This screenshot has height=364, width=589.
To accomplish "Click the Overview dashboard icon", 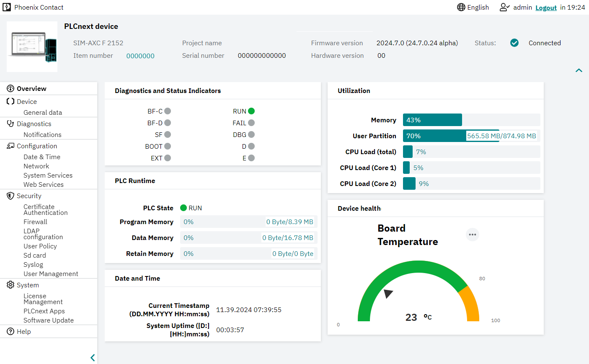I will click(10, 88).
